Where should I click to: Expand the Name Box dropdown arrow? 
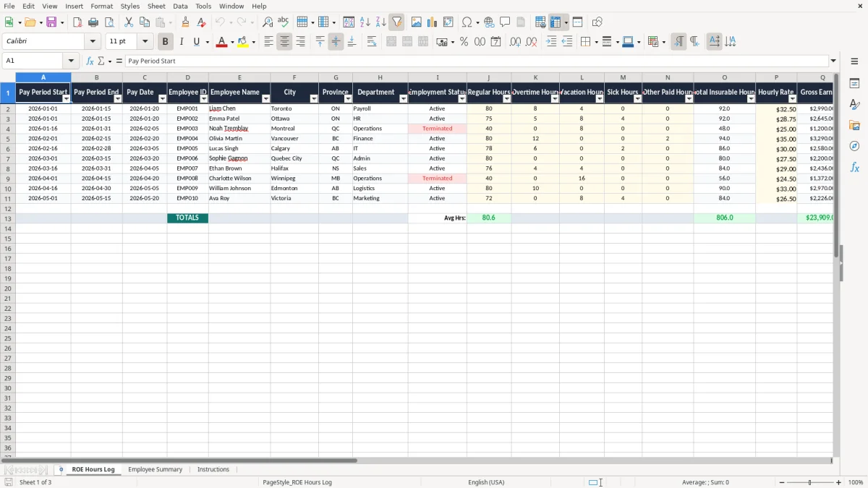click(71, 61)
